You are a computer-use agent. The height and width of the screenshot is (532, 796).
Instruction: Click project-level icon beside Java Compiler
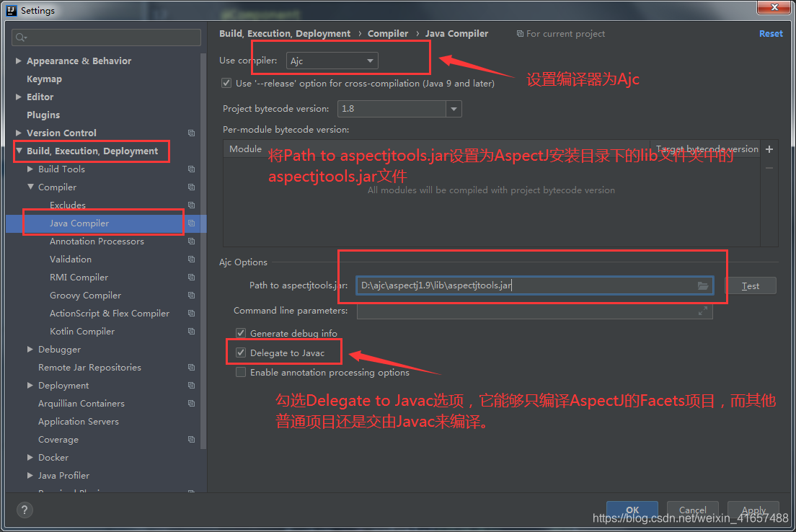point(191,223)
